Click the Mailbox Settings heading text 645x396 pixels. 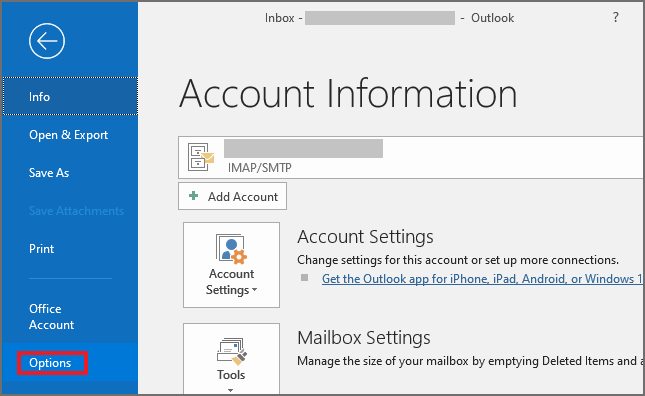[x=364, y=338]
